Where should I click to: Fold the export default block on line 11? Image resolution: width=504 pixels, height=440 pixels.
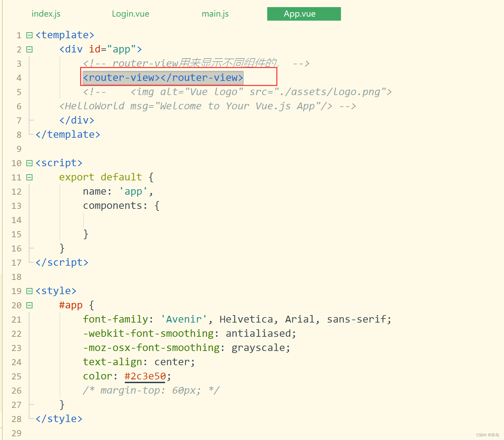29,177
